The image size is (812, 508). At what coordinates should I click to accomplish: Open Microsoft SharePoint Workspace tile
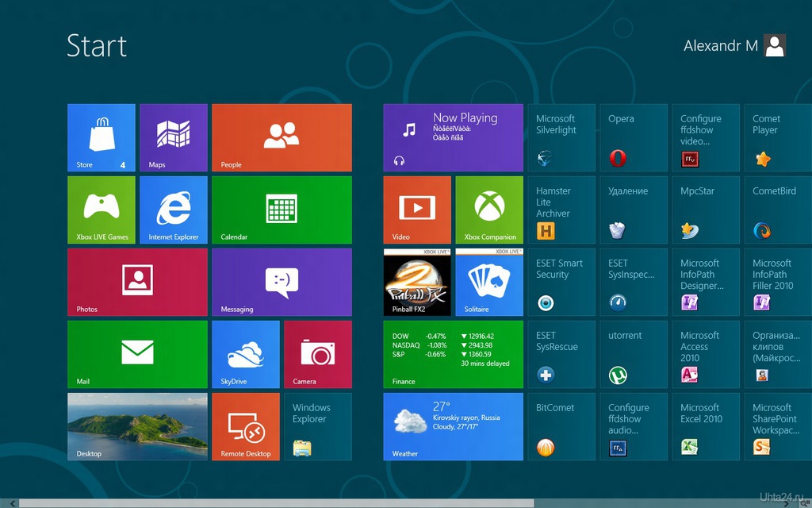point(778,426)
